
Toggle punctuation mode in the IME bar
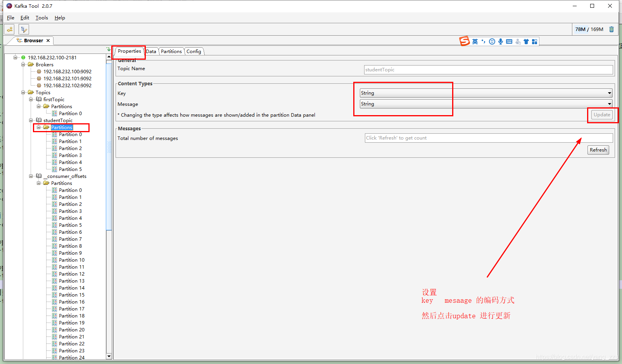point(483,41)
